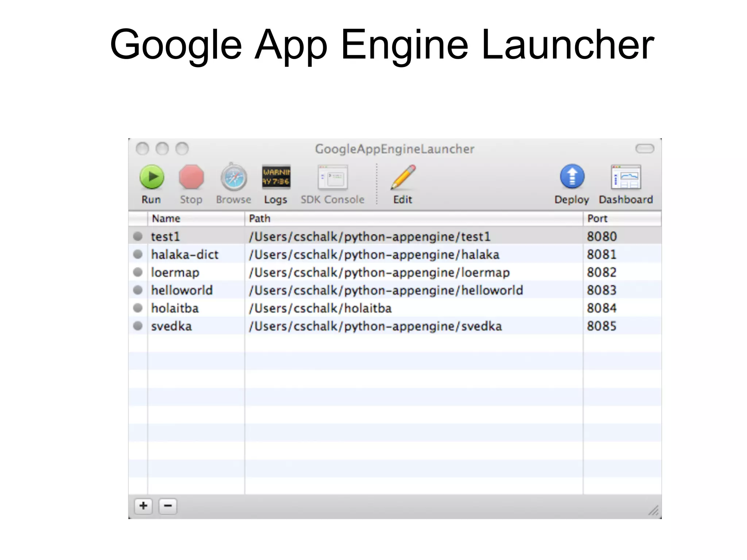The image size is (747, 560).
Task: Click port value 8083
Action: pos(602,290)
